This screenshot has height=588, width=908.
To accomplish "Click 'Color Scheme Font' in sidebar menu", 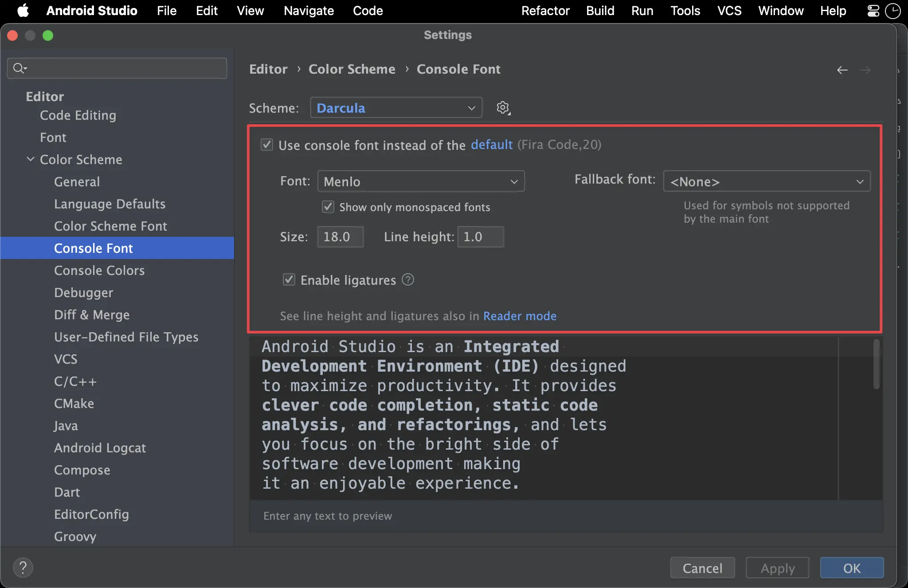I will click(x=110, y=226).
